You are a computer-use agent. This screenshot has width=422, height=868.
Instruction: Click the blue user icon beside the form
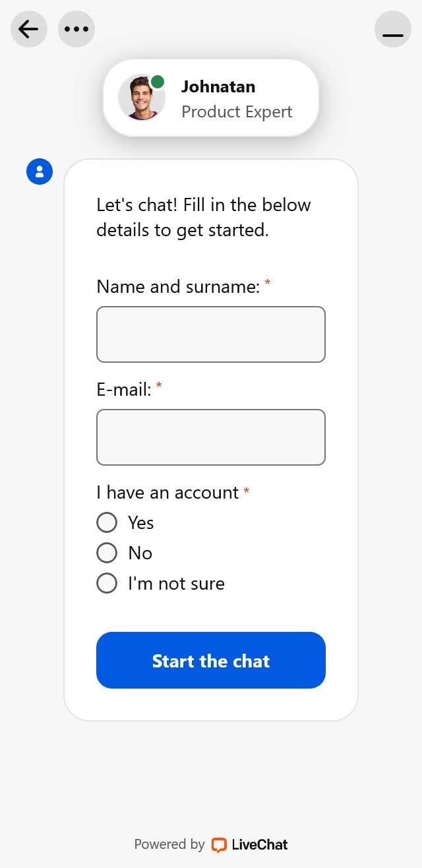(40, 171)
